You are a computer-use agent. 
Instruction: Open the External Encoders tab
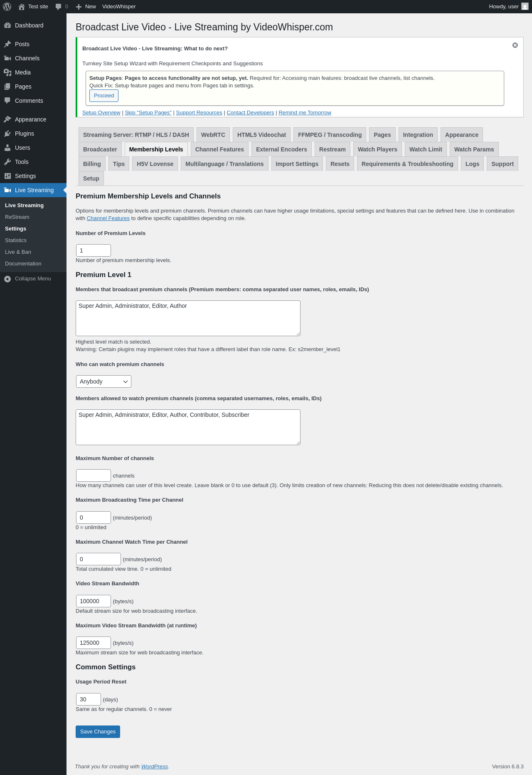pyautogui.click(x=281, y=149)
